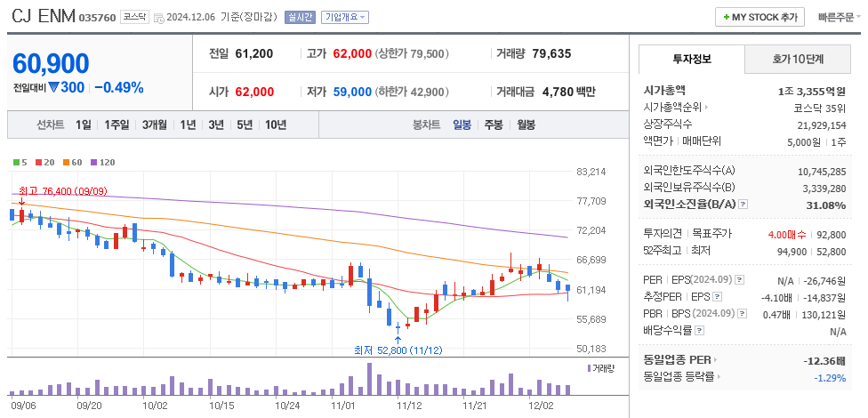This screenshot has height=418, width=868.
Task: Click the 외국인소진율 value 31.08%
Action: (x=828, y=205)
